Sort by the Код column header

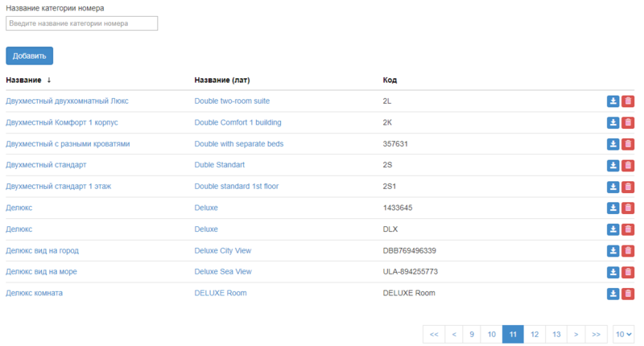[x=390, y=80]
